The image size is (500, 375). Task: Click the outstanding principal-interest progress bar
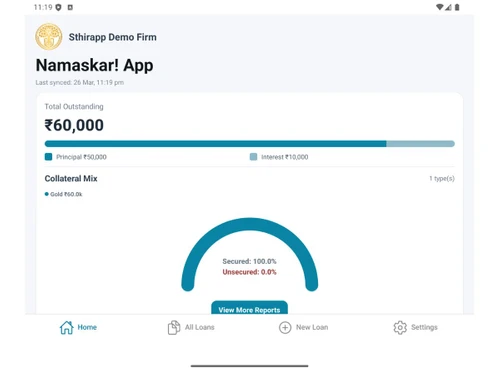[x=250, y=144]
